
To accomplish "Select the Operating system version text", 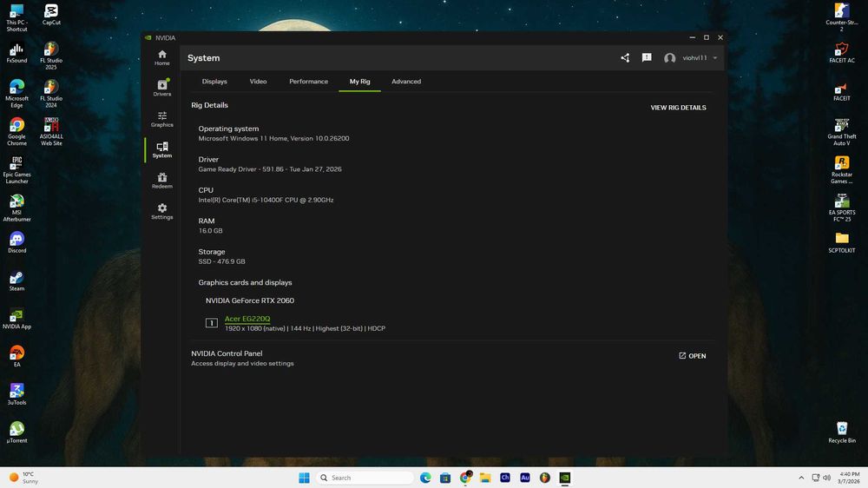I will tap(273, 138).
